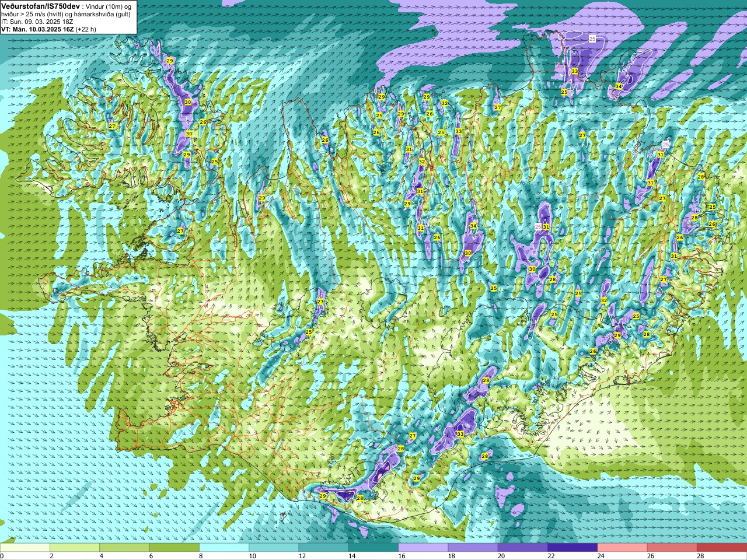Pick the 10–12 m/s light teal legend swatch
747x560 pixels.
pyautogui.click(x=274, y=548)
